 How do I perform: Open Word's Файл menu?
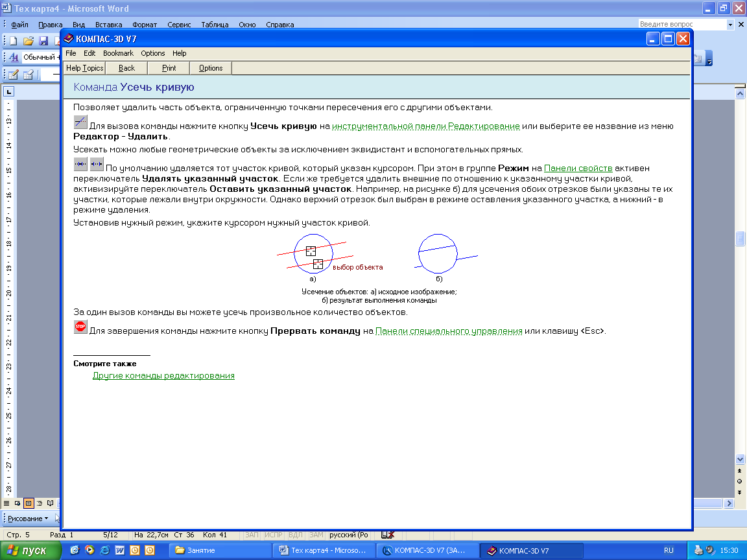(19, 25)
